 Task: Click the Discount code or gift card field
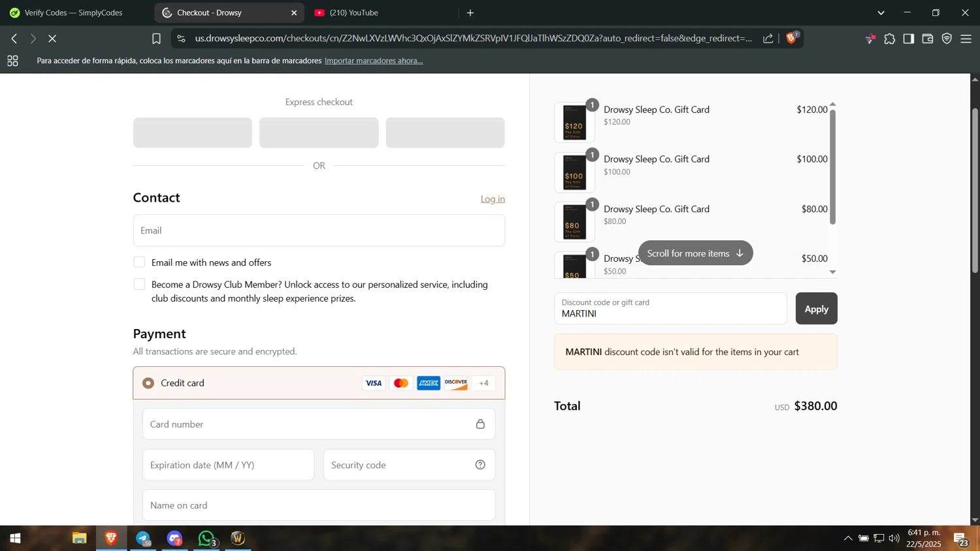tap(671, 309)
